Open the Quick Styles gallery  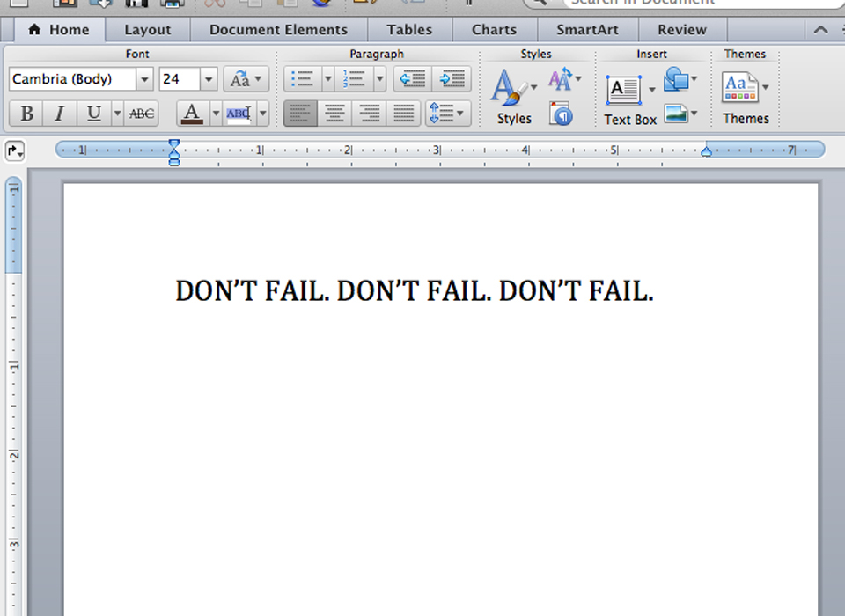(x=513, y=97)
